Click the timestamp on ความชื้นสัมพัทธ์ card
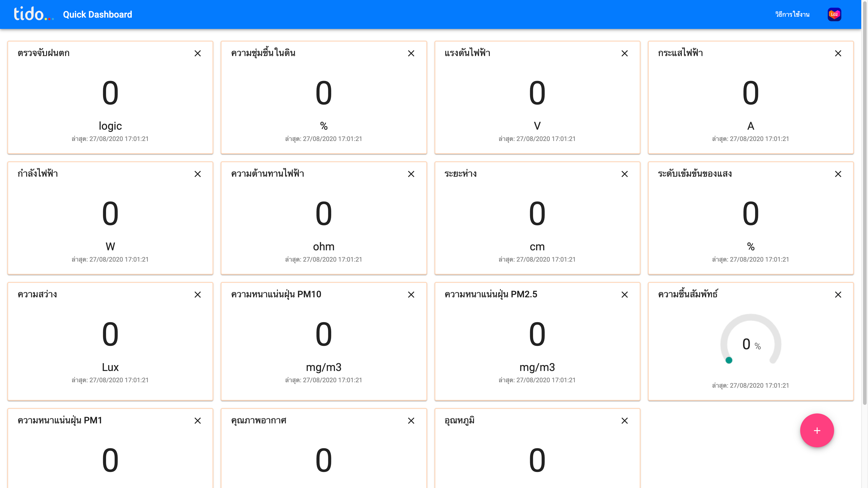Viewport: 868px width, 488px height. coord(750,385)
